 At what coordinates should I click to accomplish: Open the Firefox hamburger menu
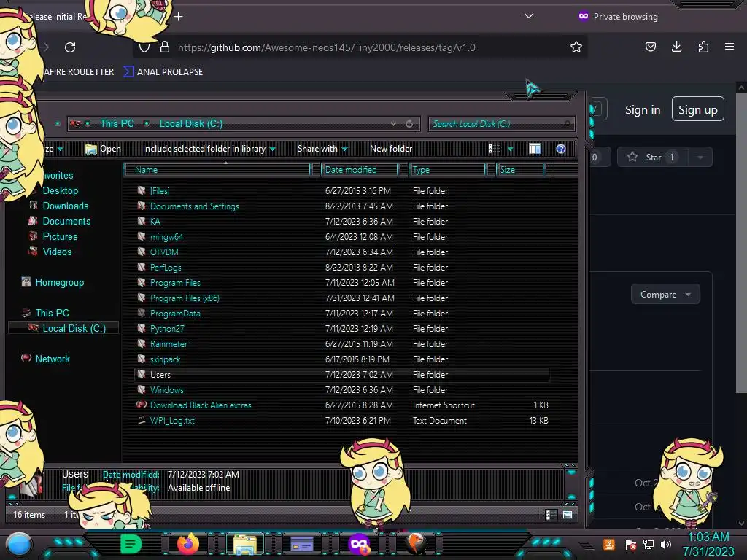[729, 47]
